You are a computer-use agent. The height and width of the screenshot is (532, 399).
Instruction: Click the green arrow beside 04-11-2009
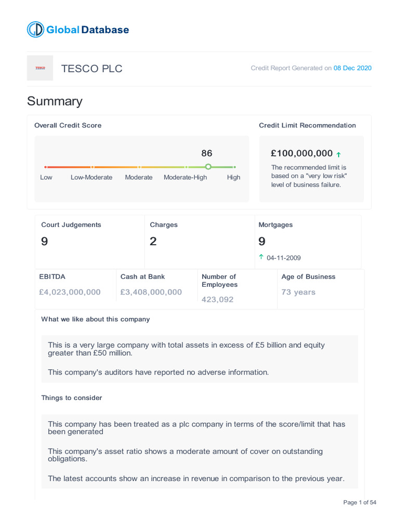coord(261,257)
